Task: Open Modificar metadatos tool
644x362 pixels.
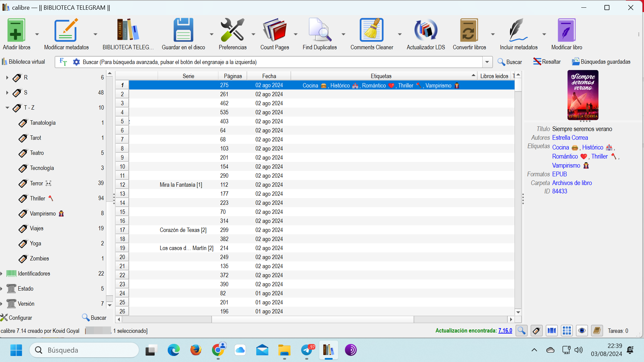Action: [66, 31]
